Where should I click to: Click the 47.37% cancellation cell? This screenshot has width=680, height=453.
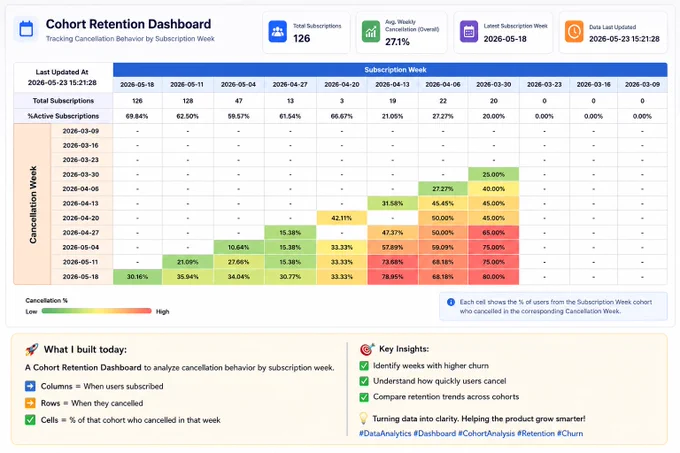(392, 232)
